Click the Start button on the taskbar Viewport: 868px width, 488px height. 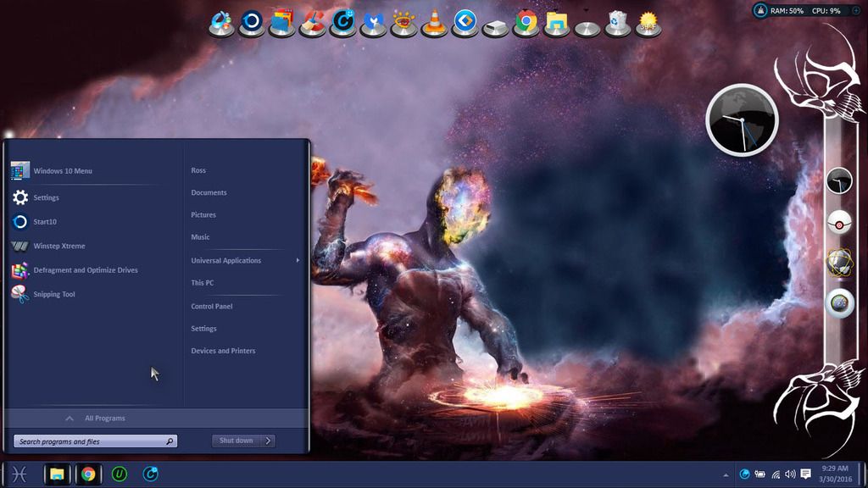(x=19, y=474)
